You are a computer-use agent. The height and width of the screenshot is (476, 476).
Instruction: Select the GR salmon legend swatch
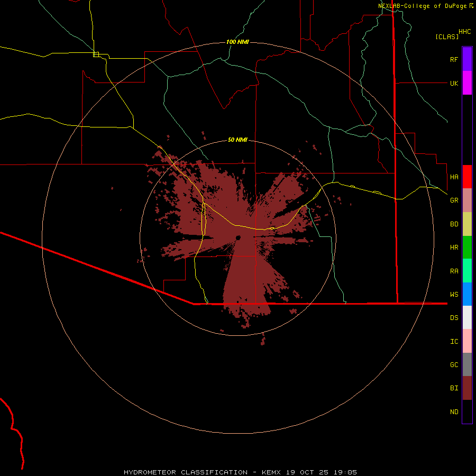click(x=467, y=200)
